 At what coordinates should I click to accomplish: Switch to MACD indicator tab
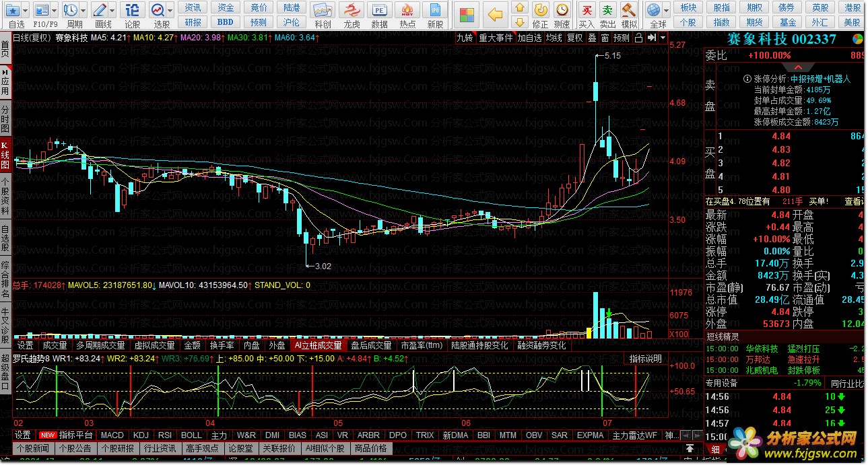(x=112, y=435)
